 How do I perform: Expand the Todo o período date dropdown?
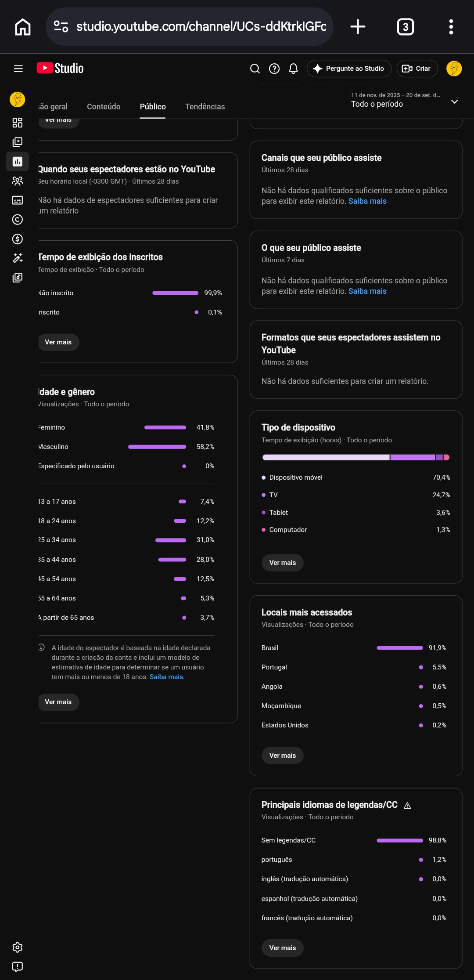[x=405, y=101]
